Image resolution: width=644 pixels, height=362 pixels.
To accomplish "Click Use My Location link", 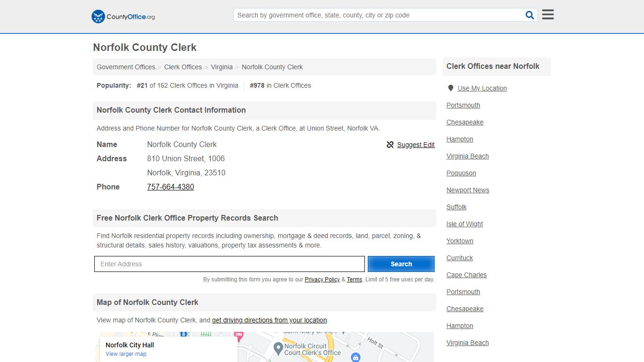I will (x=482, y=88).
